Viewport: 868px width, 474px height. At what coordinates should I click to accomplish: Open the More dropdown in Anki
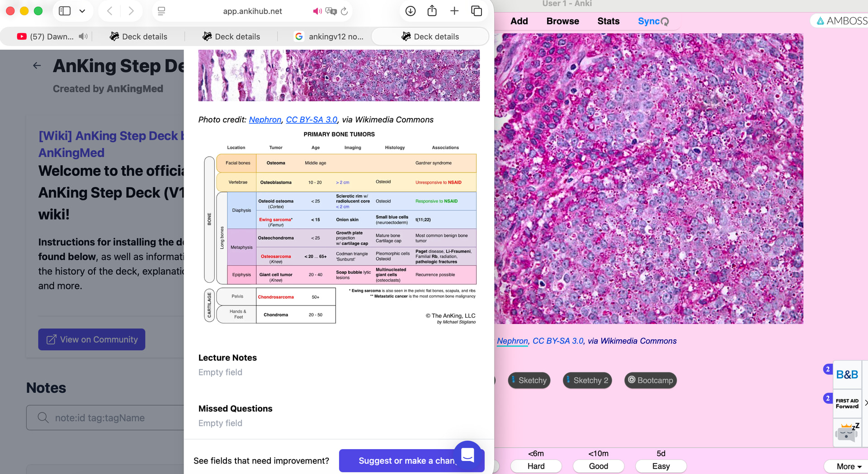(849, 466)
